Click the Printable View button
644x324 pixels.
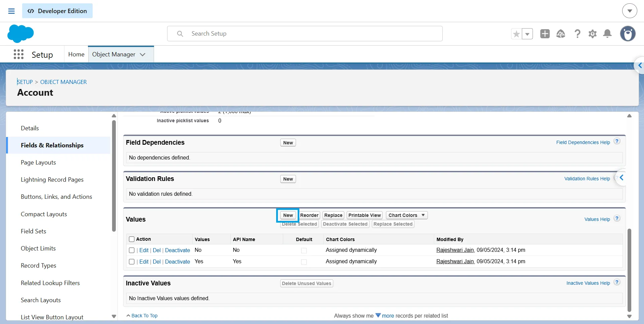pyautogui.click(x=364, y=215)
